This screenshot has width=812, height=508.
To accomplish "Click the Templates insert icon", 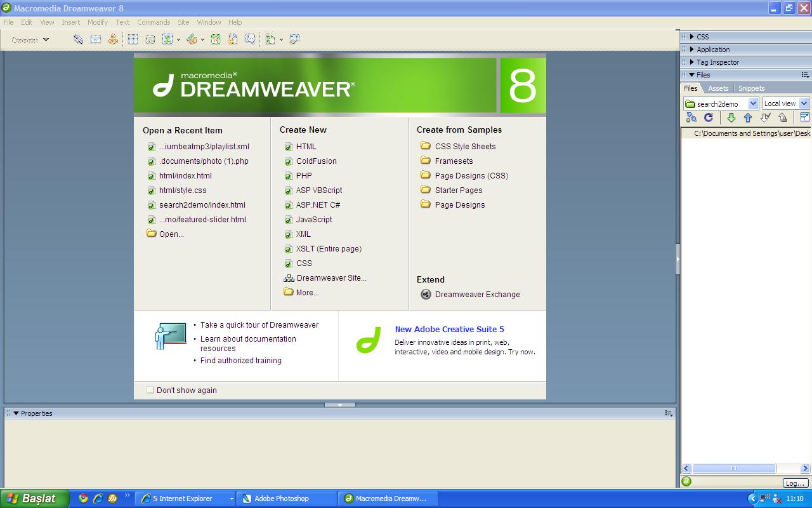I will (270, 39).
